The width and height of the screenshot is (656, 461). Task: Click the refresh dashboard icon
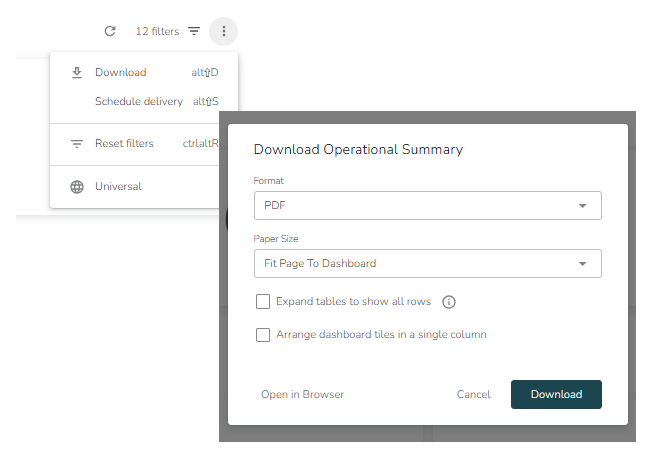pyautogui.click(x=110, y=32)
